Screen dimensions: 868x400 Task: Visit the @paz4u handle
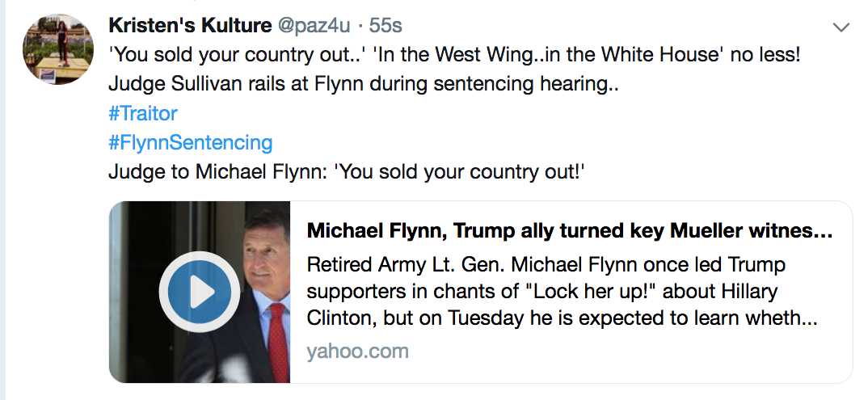314,25
